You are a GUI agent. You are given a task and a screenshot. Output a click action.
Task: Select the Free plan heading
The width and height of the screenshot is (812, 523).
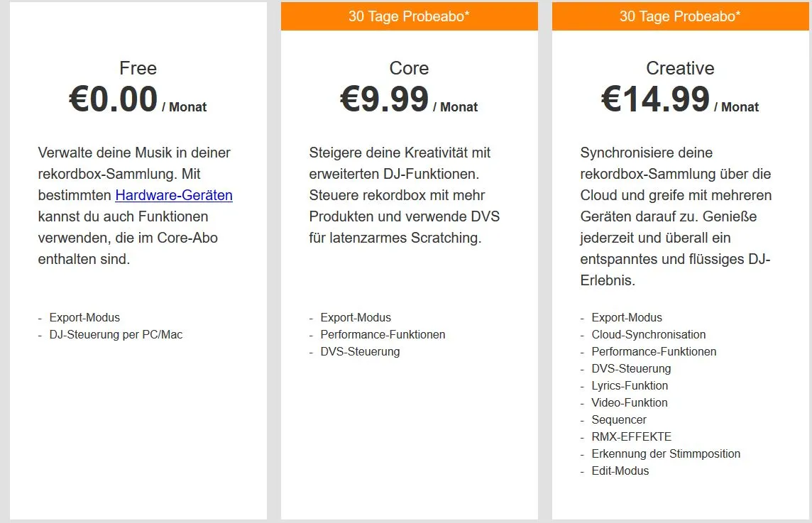click(138, 68)
